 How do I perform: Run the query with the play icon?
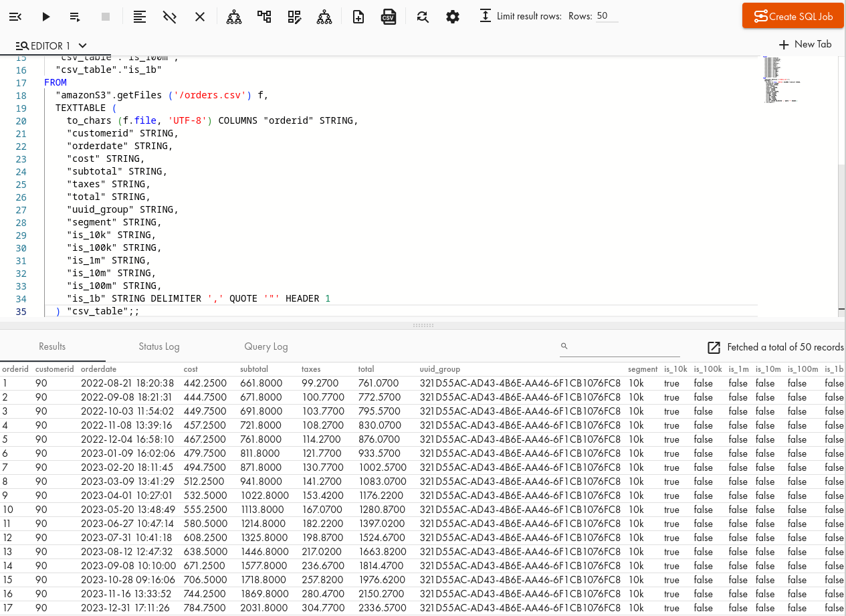click(46, 17)
